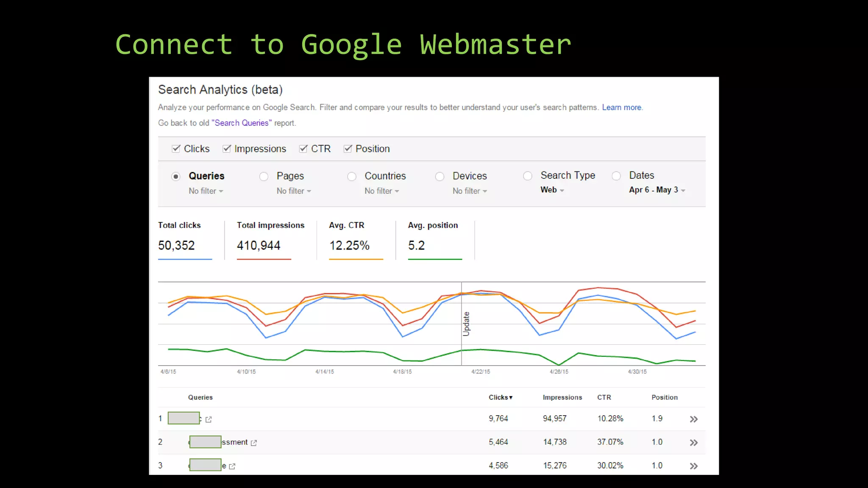
Task: Click the 4/26/15 date label on chart axis
Action: pyautogui.click(x=559, y=372)
